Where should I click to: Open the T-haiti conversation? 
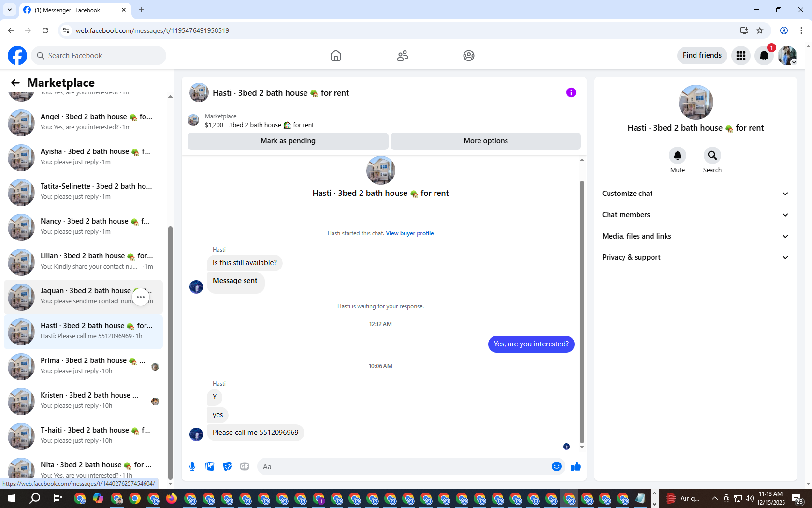pos(83,436)
